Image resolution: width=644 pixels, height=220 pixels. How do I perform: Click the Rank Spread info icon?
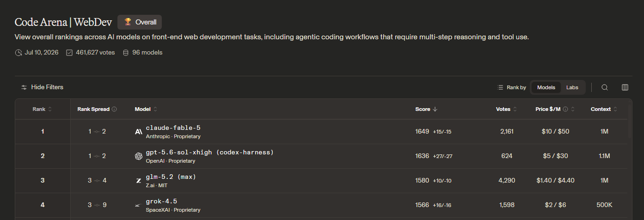pos(114,110)
